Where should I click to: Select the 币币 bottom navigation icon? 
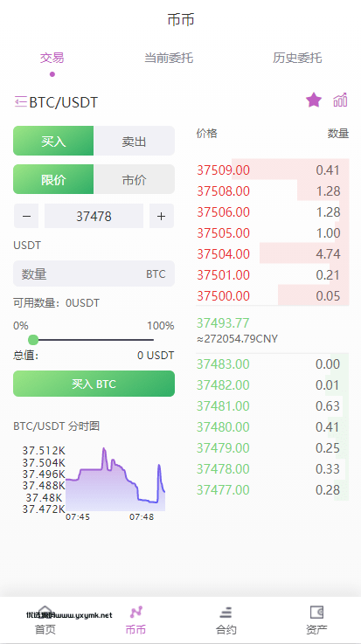(x=135, y=612)
